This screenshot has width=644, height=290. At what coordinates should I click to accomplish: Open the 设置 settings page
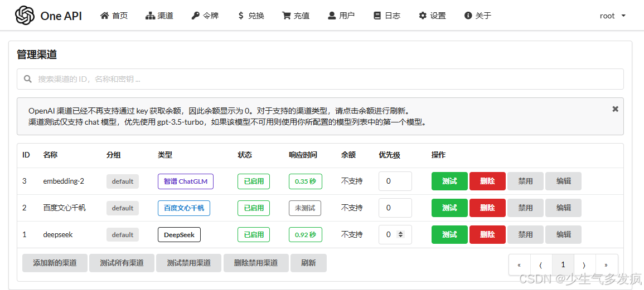click(x=432, y=16)
